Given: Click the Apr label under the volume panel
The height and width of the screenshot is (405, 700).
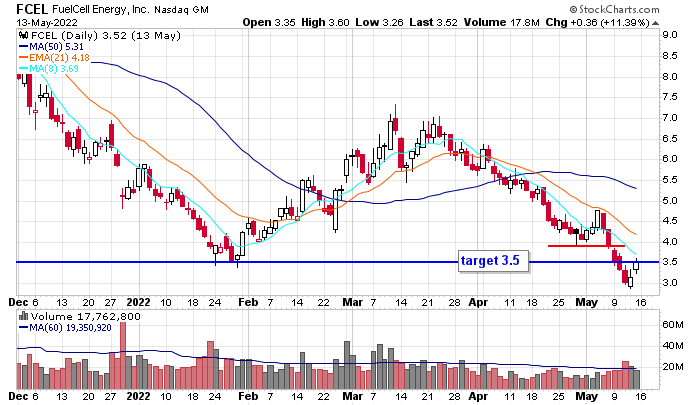Looking at the screenshot, I should [x=478, y=396].
